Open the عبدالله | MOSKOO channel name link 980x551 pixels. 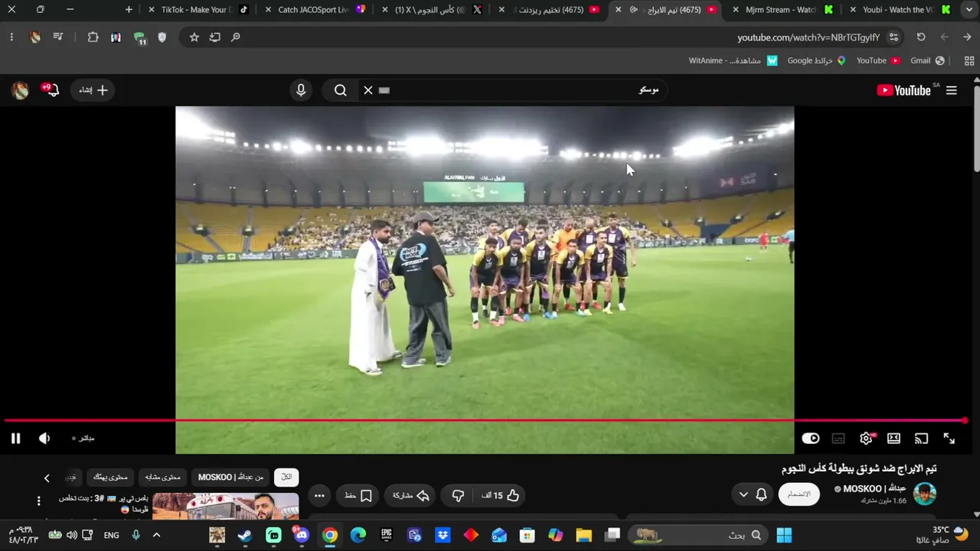874,488
